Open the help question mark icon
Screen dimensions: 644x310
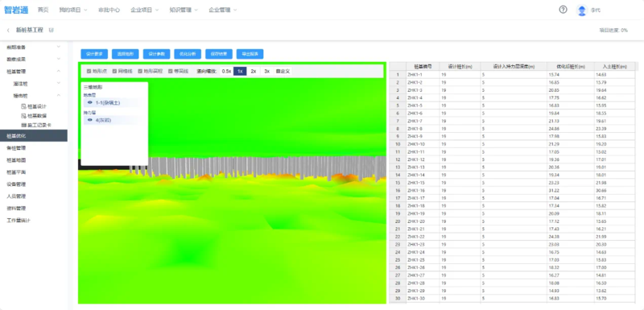[563, 10]
